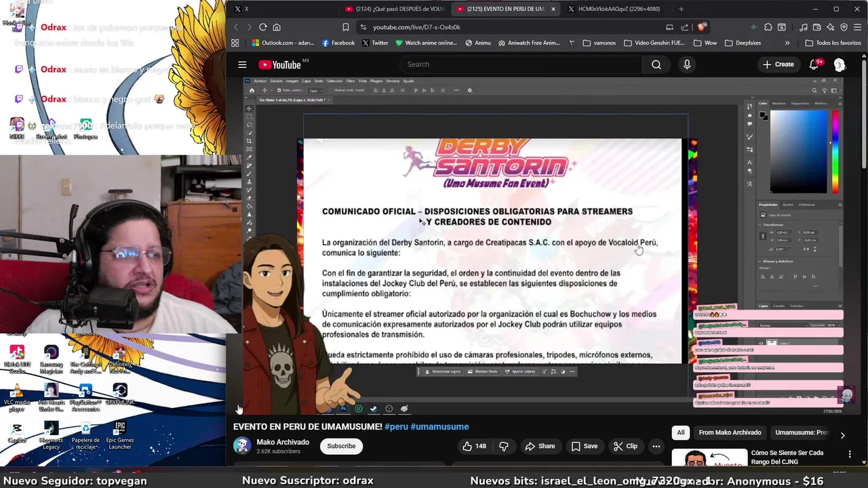Show more bookmarks overflow chevron
Screen dimensions: 868x488
[x=787, y=43]
